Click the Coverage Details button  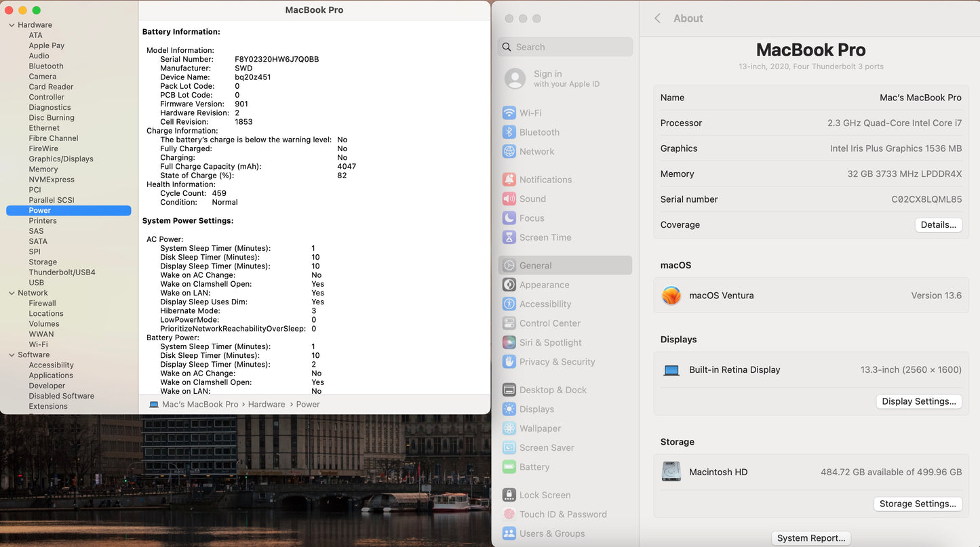pos(938,225)
